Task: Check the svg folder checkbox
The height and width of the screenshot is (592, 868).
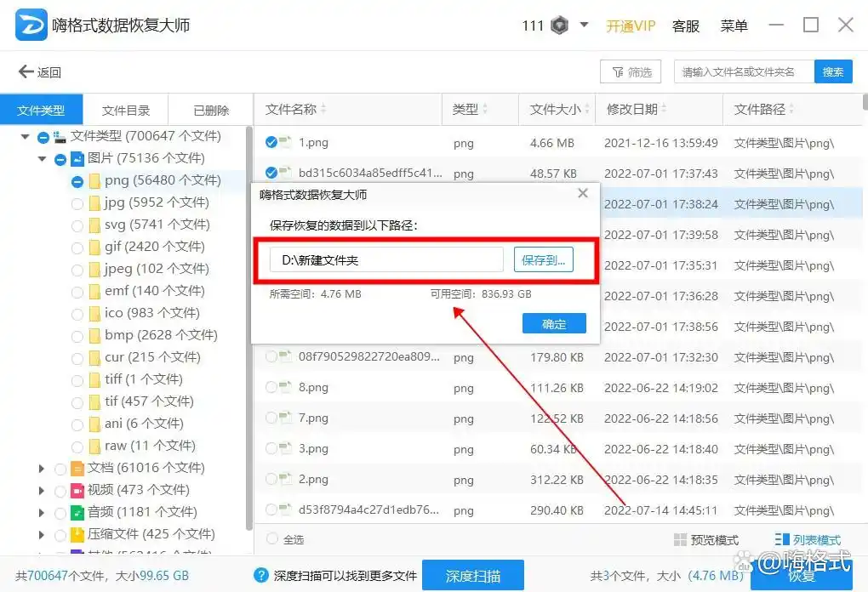Action: (x=77, y=225)
